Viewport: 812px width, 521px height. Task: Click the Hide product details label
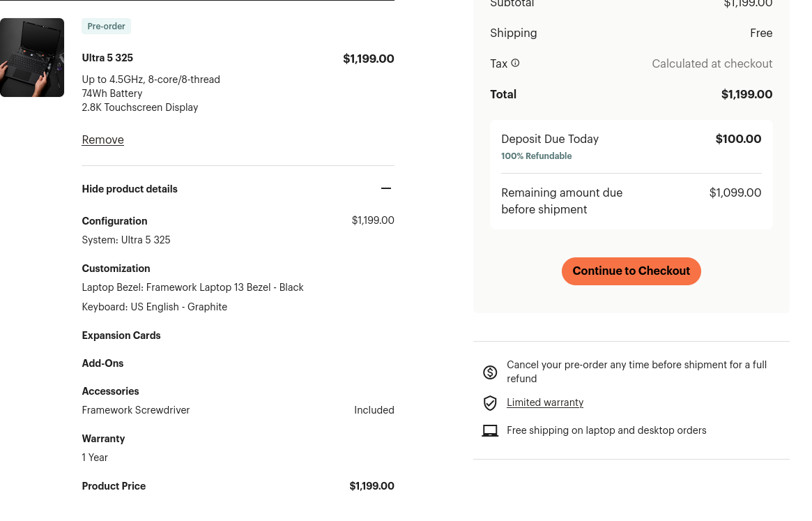click(x=130, y=189)
